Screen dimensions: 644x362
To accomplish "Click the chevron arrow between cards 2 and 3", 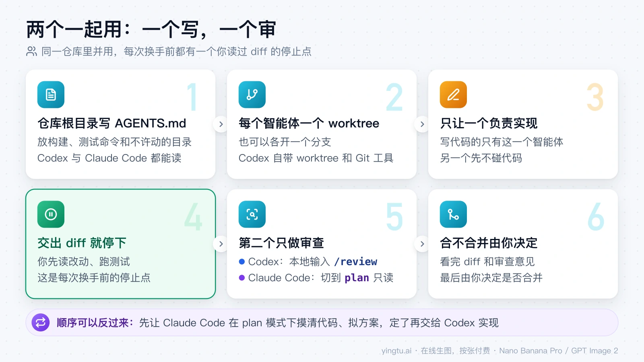I will [422, 124].
